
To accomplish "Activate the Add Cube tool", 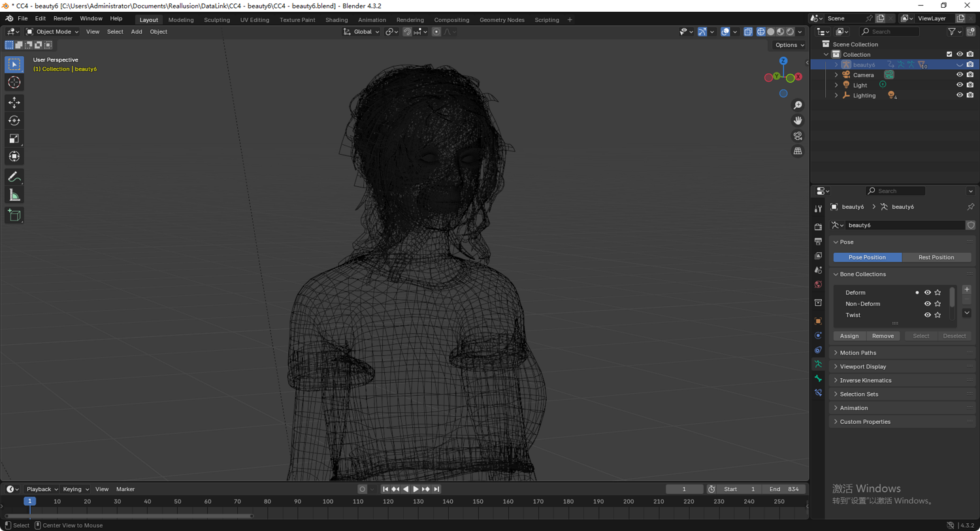I will pos(14,216).
